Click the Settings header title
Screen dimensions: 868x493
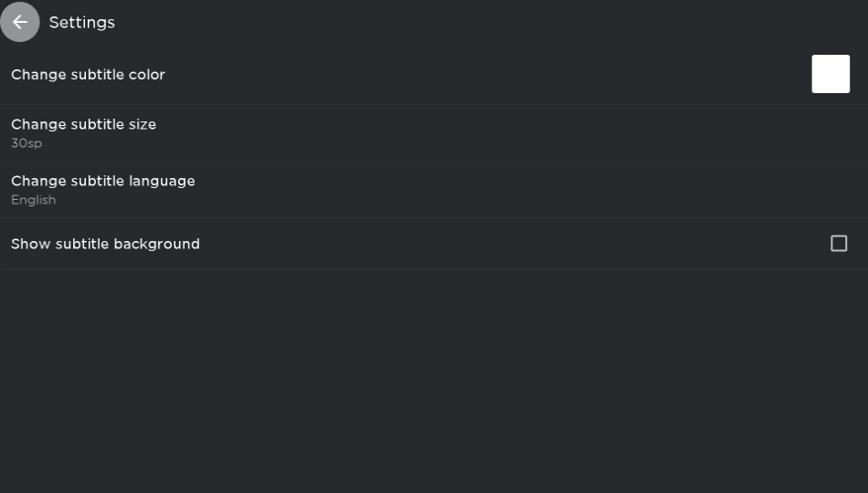point(82,22)
